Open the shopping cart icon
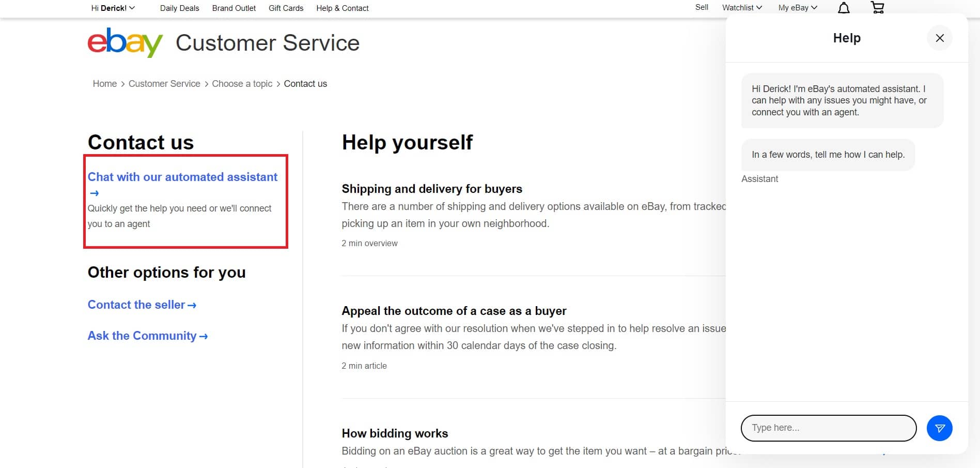The width and height of the screenshot is (980, 468). [x=877, y=7]
